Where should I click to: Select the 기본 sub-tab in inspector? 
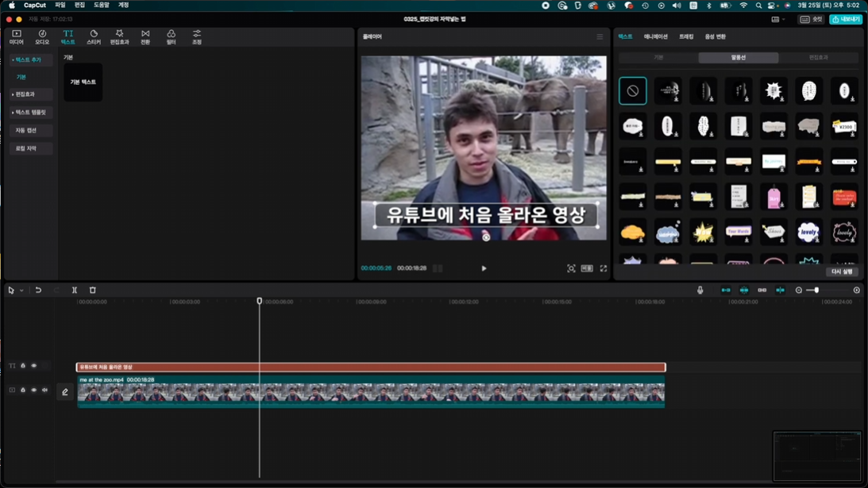[658, 58]
